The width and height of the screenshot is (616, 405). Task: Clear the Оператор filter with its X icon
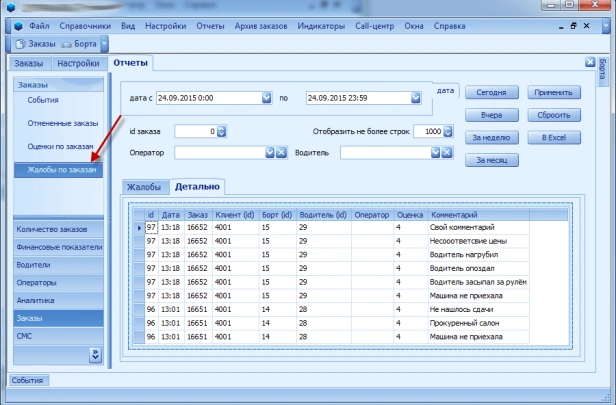282,152
